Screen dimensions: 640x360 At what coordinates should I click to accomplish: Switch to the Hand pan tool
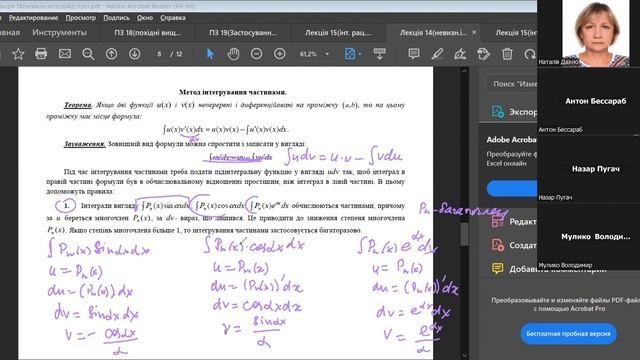click(233, 54)
